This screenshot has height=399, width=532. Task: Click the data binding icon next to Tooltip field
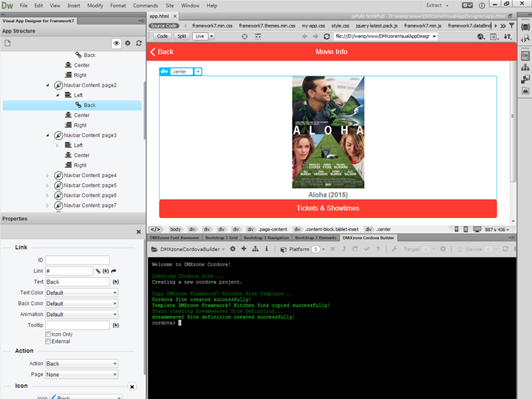(x=116, y=325)
